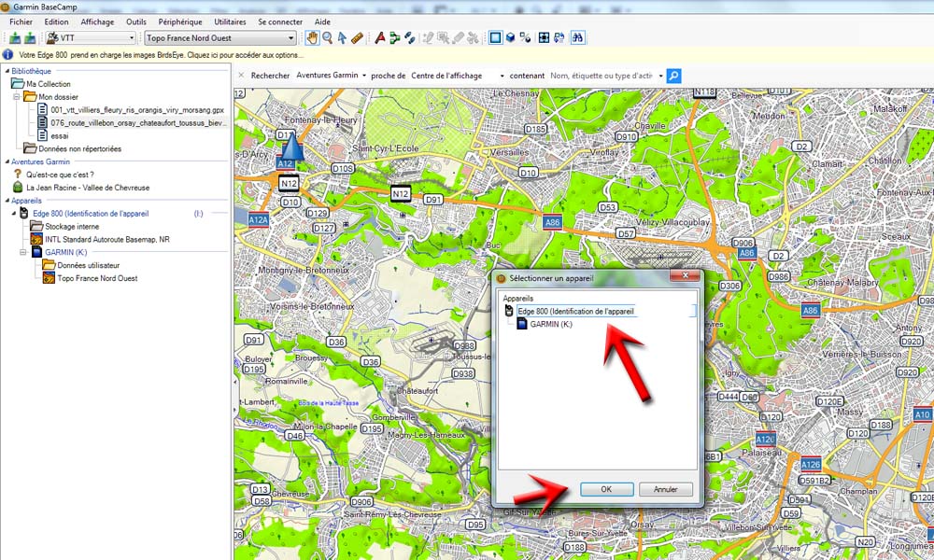
Task: Click Annuler in the device dialog
Action: point(665,489)
